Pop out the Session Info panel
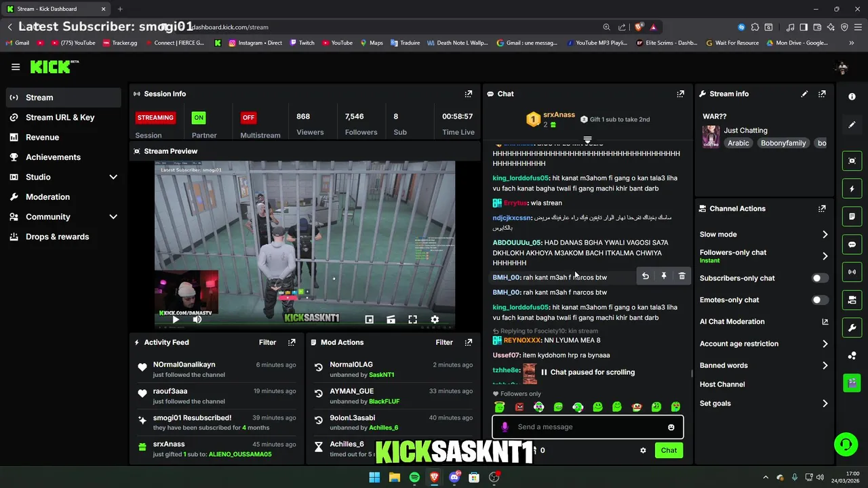Viewport: 868px width, 488px height. pos(468,94)
